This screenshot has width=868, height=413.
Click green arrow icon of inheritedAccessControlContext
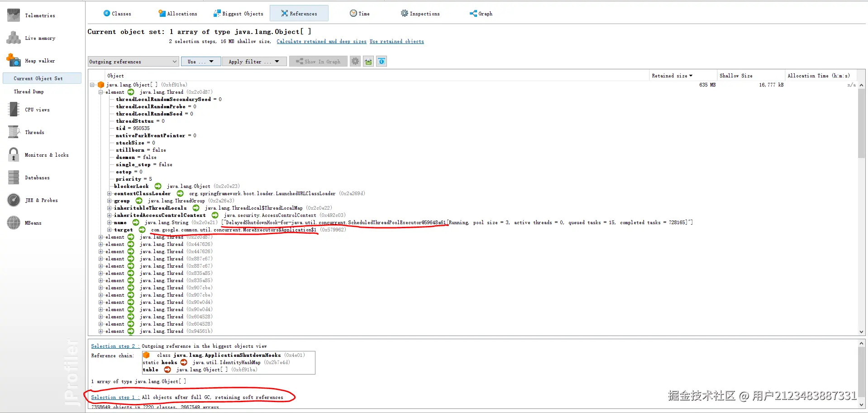tap(215, 215)
